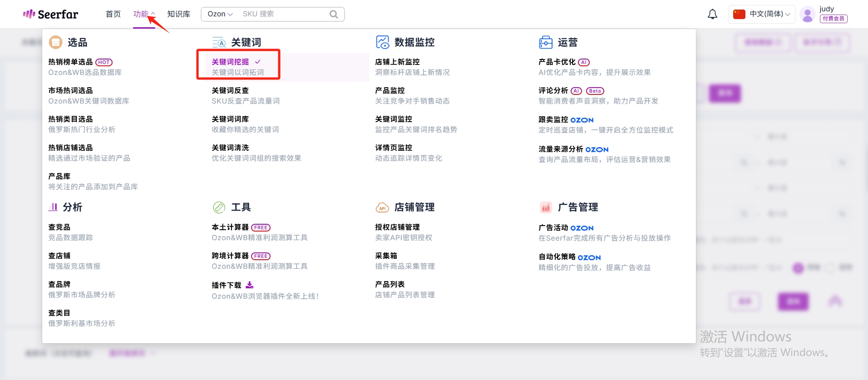Click the FREE badge on 本土计算器
The width and height of the screenshot is (868, 380).
(261, 227)
